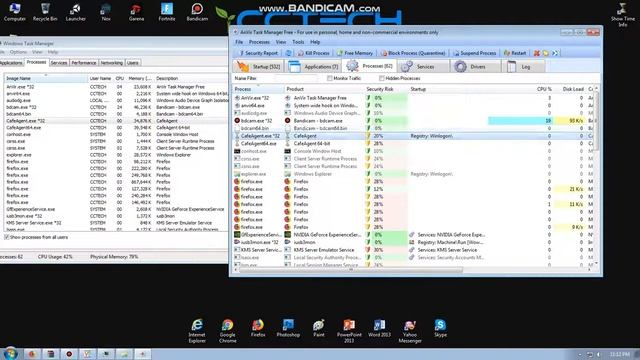Open the Google Chrome desktop icon
Image resolution: width=640 pixels, height=360 pixels.
coord(227,331)
